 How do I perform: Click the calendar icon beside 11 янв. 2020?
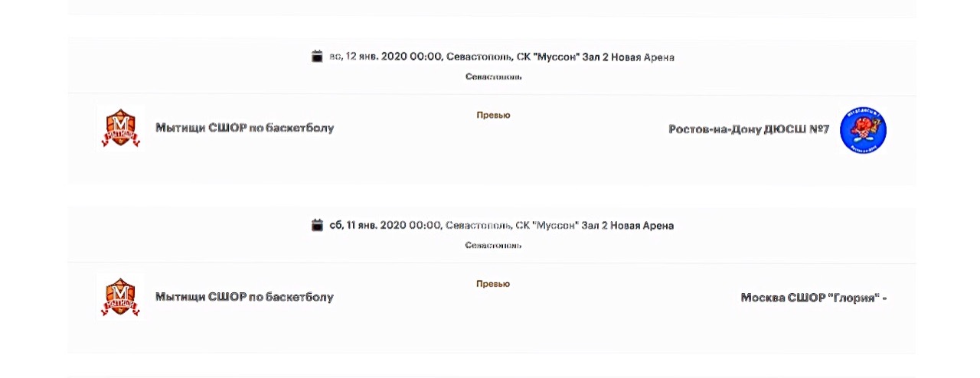point(317,225)
